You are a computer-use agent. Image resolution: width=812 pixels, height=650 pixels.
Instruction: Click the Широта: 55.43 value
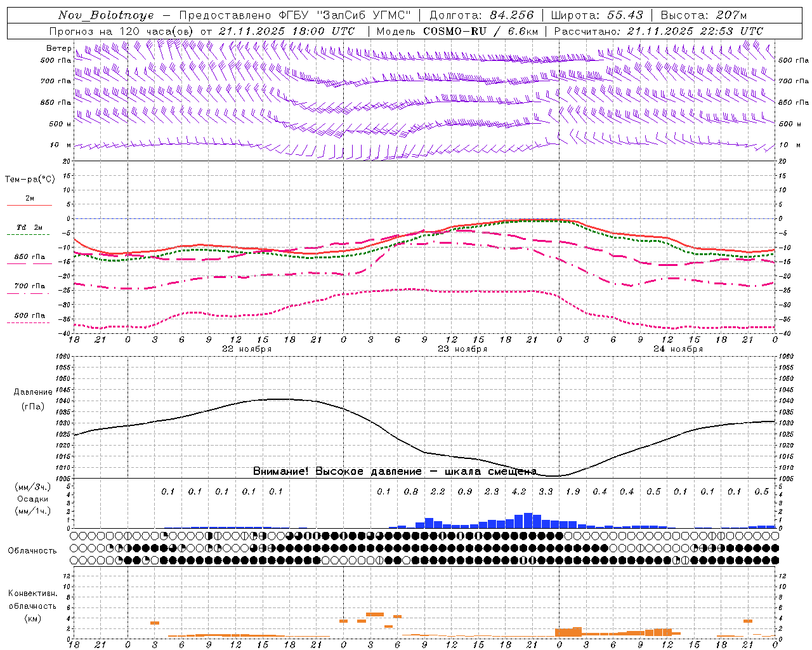pos(597,15)
